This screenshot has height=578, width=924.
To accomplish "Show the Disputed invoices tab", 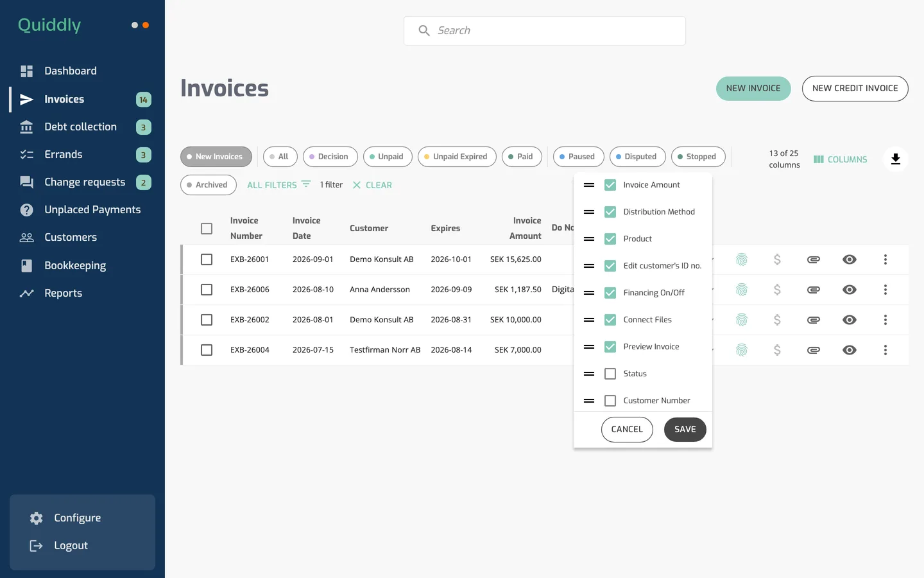I will tap(637, 157).
